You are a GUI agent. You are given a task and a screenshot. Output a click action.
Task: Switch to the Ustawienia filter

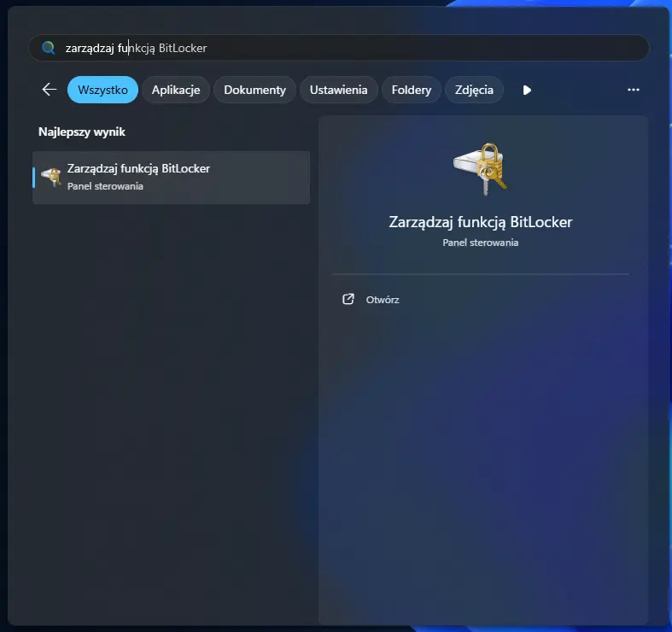(339, 90)
